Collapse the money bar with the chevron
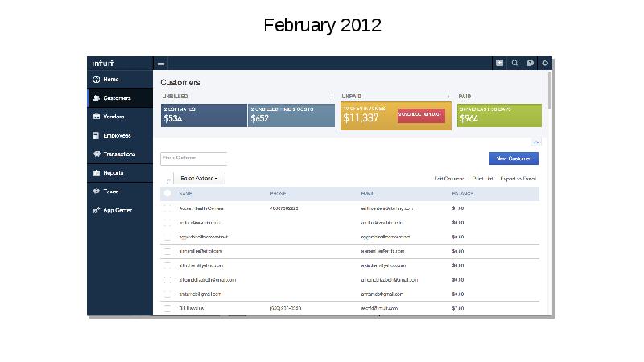 coord(537,140)
